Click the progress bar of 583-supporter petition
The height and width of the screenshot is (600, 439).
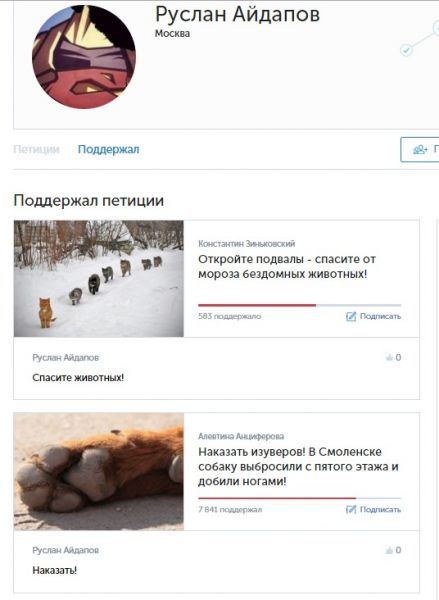click(x=300, y=305)
